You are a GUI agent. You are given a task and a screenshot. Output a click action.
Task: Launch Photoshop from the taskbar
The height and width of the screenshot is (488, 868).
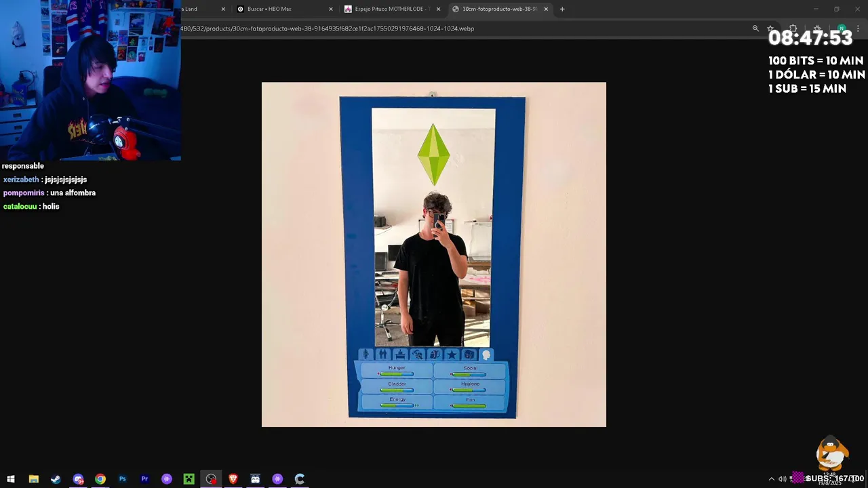122,479
